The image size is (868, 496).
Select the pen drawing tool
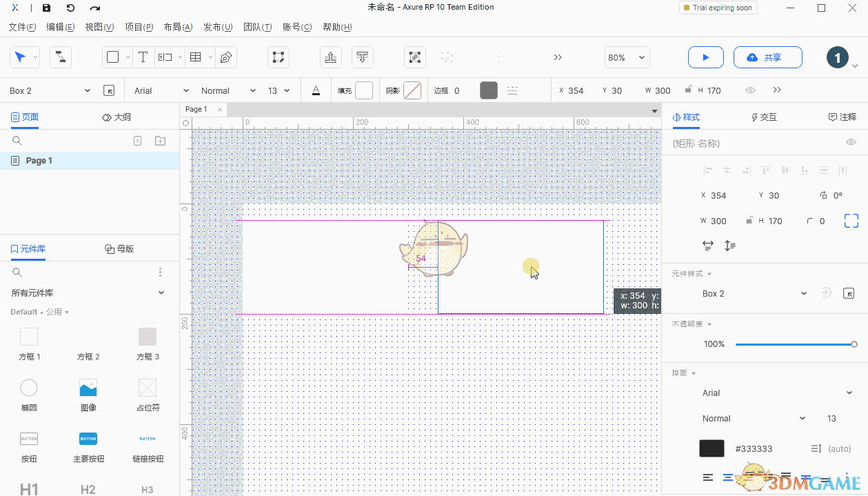226,57
